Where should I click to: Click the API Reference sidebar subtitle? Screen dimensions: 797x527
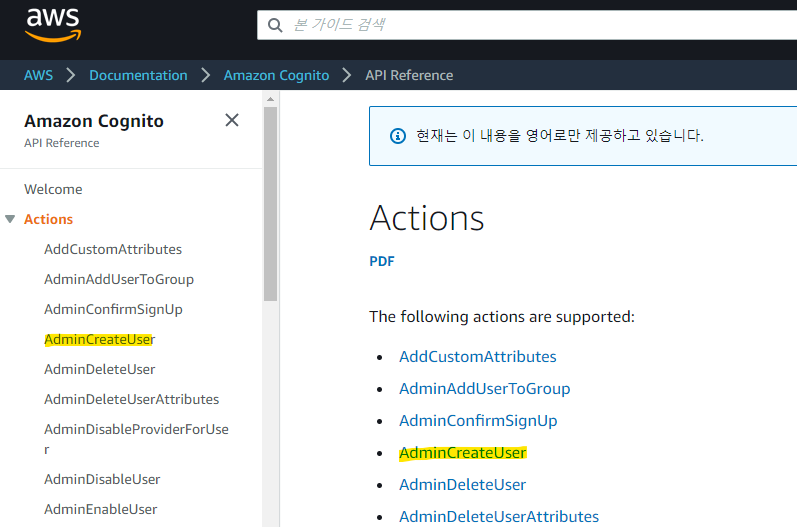(62, 143)
